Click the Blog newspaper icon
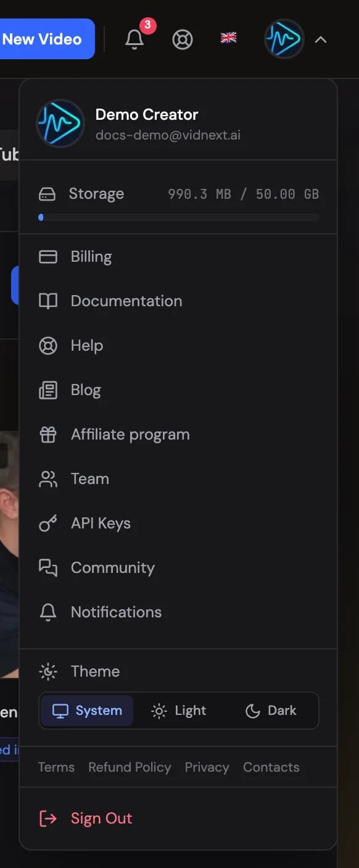The height and width of the screenshot is (868, 359). coord(48,390)
